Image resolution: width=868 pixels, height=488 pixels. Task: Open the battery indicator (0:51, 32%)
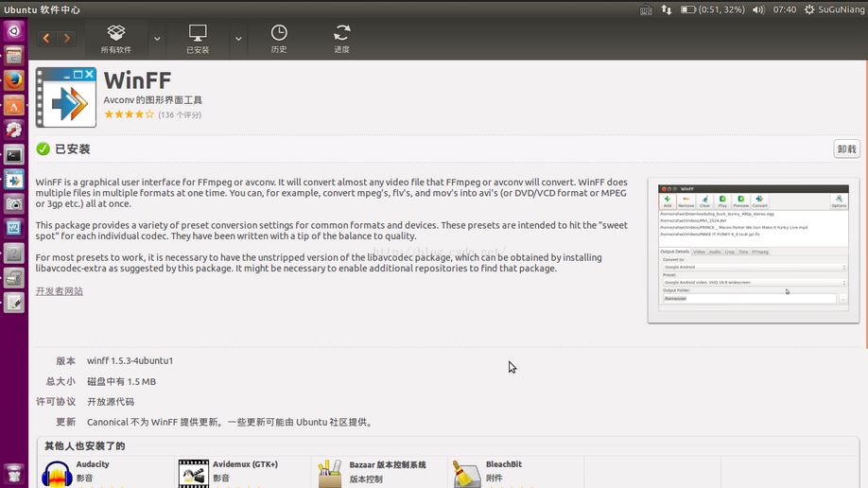point(713,10)
